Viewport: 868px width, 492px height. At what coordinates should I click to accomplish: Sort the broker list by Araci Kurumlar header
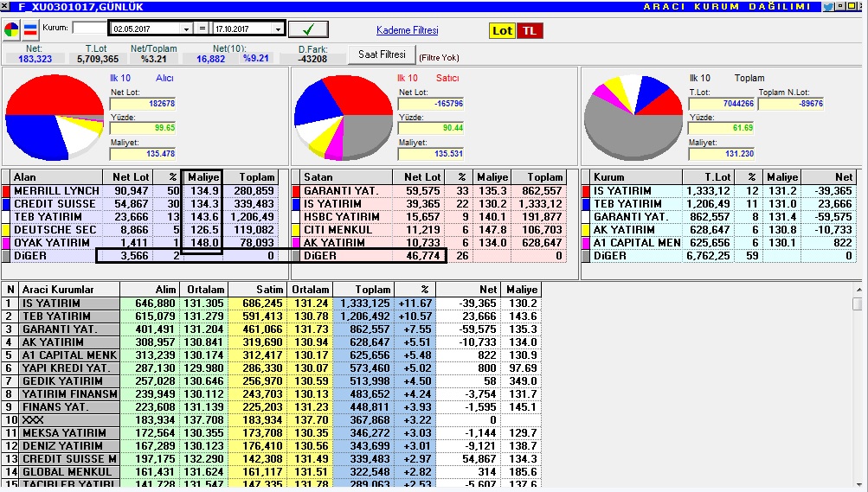coord(69,289)
